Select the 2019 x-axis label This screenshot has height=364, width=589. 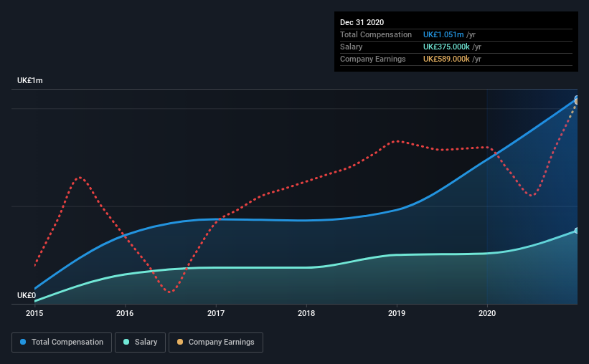point(397,313)
